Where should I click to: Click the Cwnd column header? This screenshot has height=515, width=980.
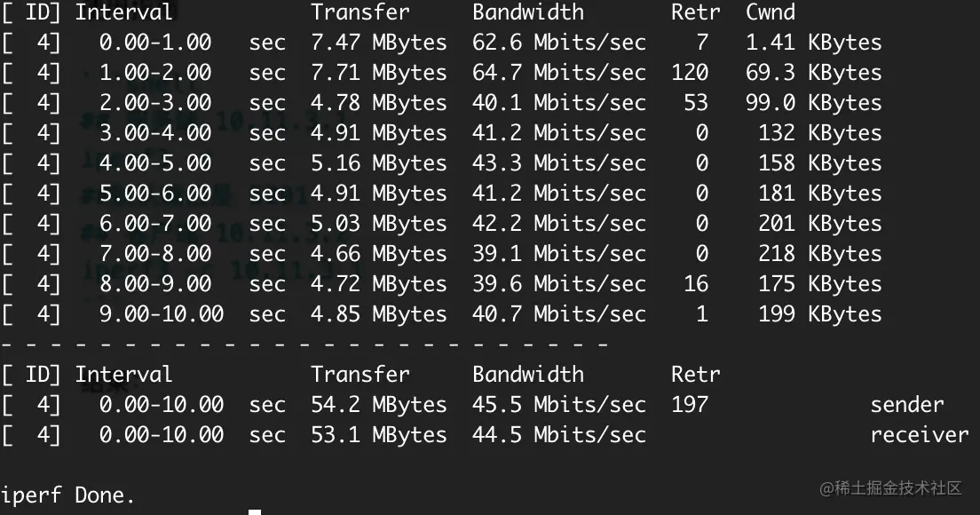(x=770, y=12)
